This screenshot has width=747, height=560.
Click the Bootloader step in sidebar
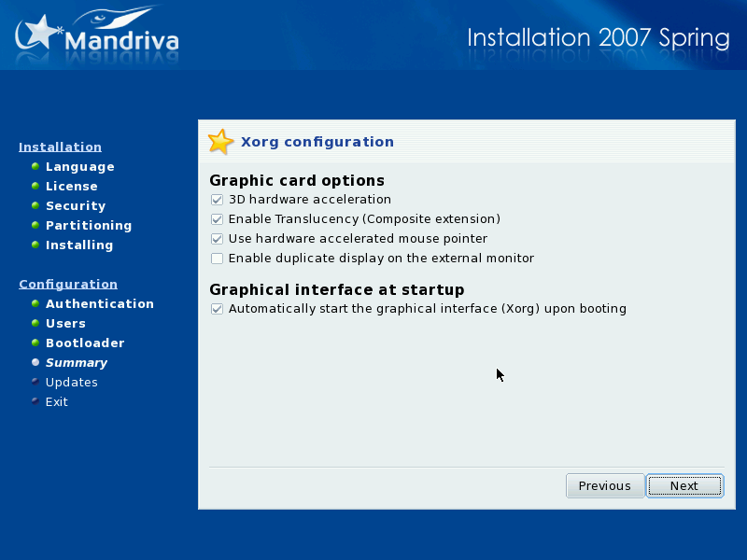pyautogui.click(x=85, y=343)
